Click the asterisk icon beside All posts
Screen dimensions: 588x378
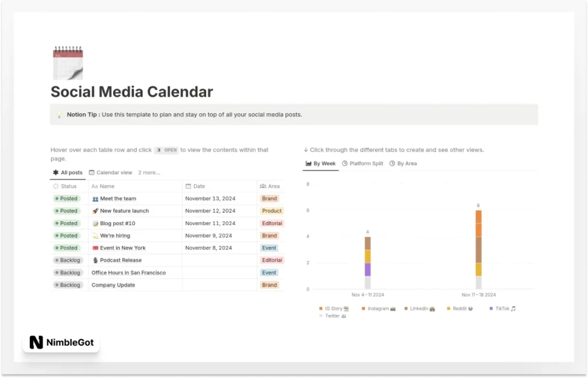pyautogui.click(x=55, y=172)
